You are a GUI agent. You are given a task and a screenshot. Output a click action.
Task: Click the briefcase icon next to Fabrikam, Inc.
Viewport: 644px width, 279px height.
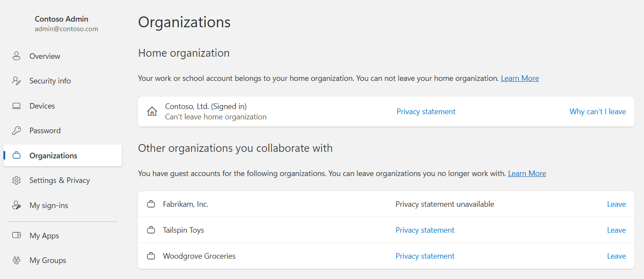151,204
